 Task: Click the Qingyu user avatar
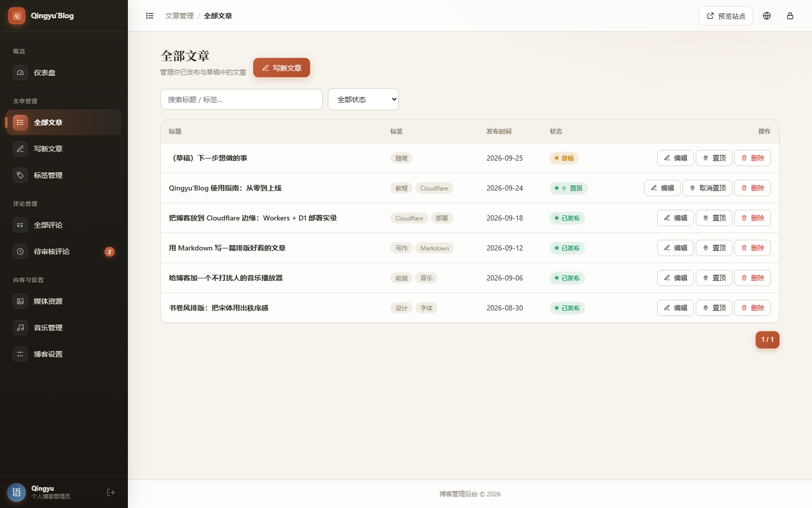[17, 492]
